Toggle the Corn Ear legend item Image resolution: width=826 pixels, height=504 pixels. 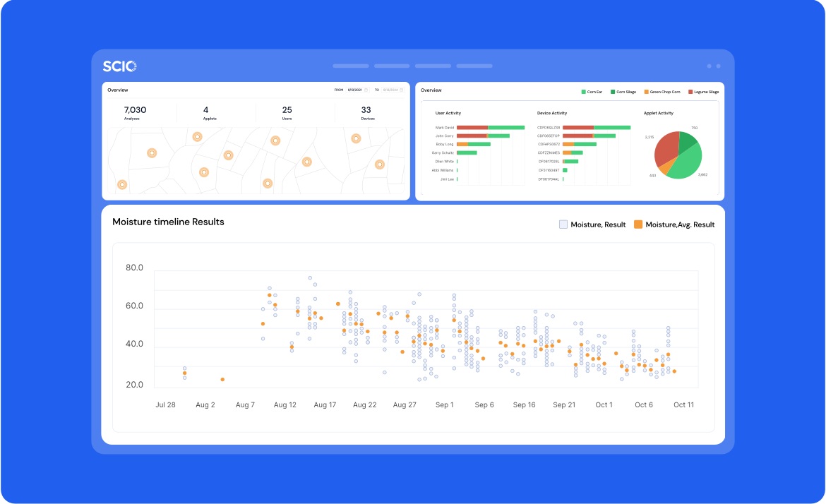[x=592, y=92]
